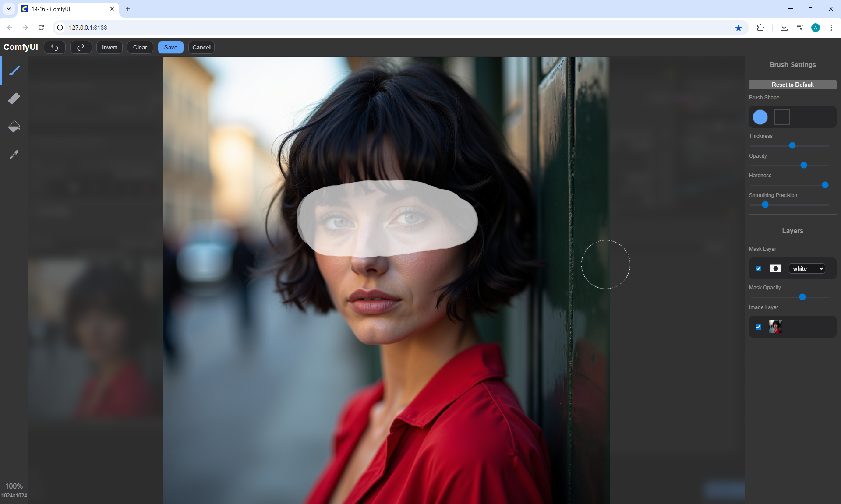Open the white mask color dropdown
The height and width of the screenshot is (504, 841).
click(x=807, y=268)
